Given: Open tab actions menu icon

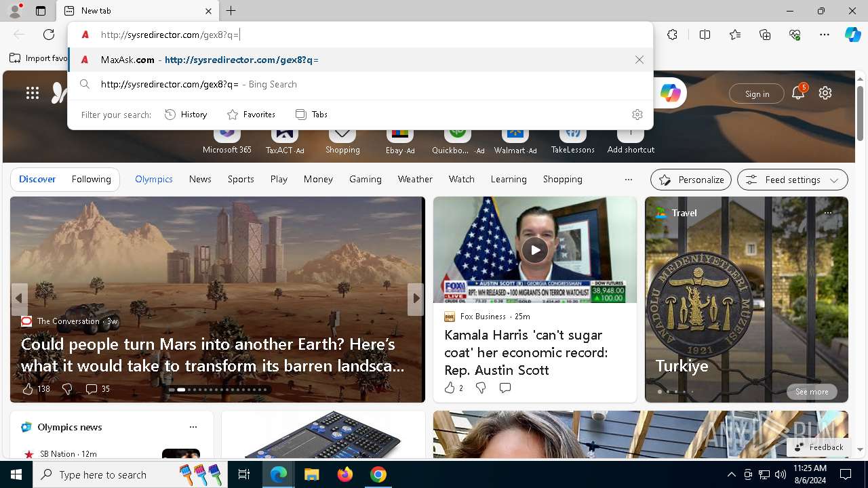Looking at the screenshot, I should pos(41,11).
